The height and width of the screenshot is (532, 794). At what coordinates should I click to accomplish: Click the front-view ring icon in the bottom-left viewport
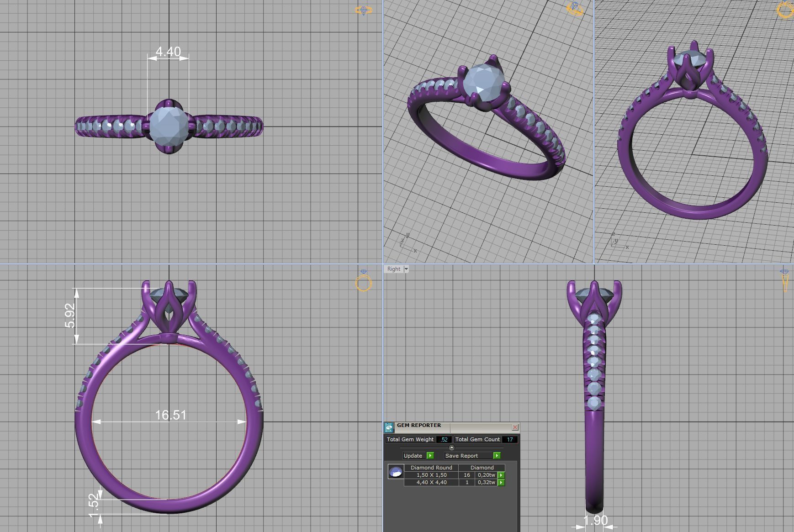tap(364, 280)
